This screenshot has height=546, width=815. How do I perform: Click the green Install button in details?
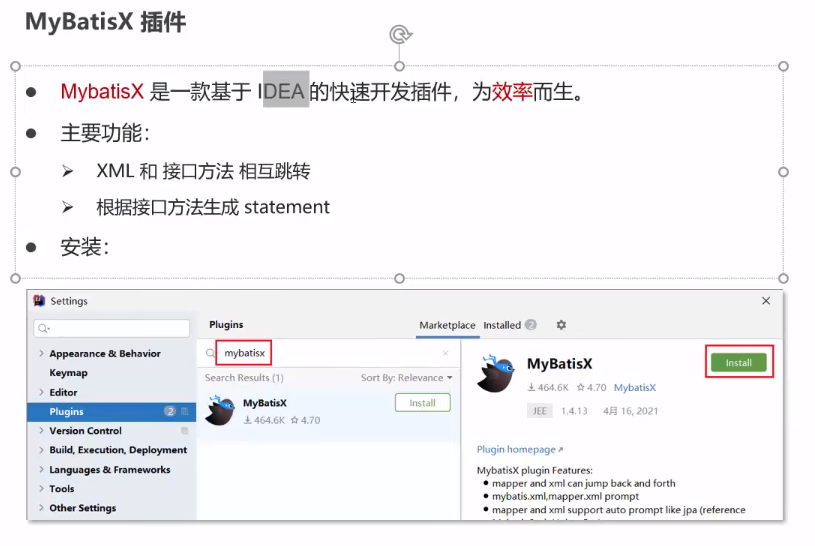point(739,362)
